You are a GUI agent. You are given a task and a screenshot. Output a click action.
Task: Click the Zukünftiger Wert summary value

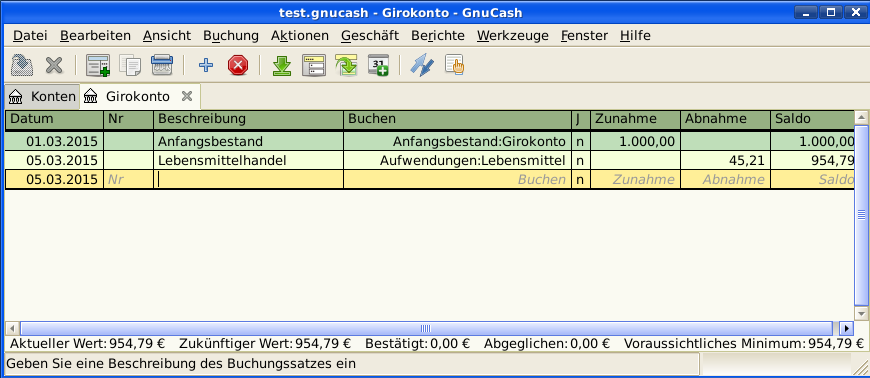(323, 344)
